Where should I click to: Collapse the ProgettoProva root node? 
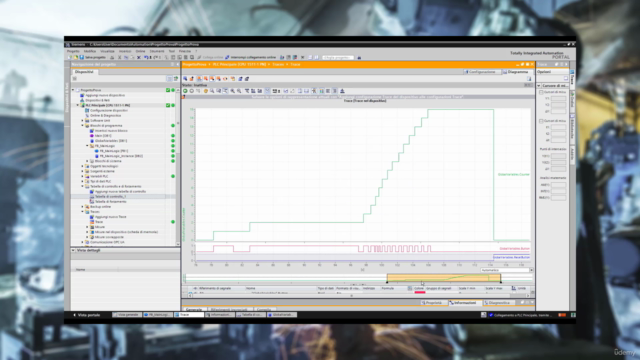73,90
